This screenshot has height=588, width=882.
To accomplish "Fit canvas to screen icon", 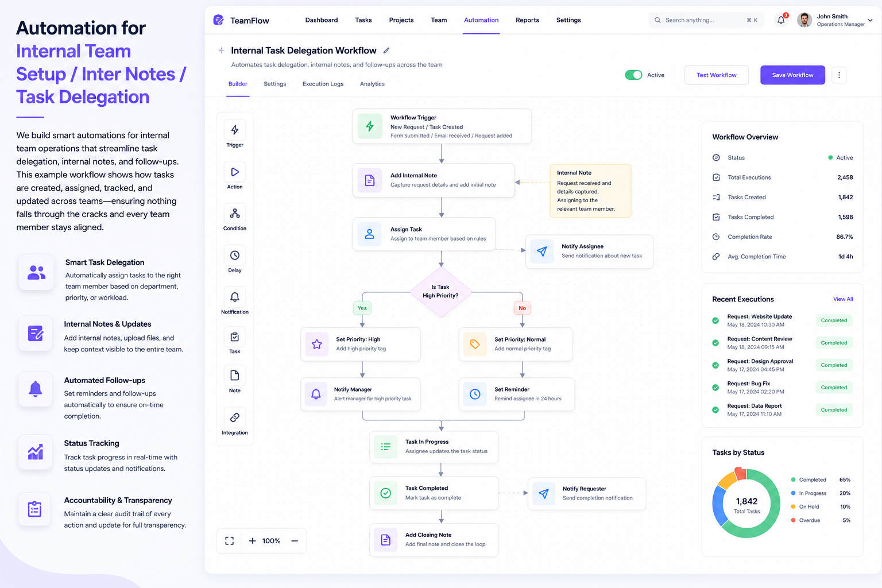I will 230,541.
